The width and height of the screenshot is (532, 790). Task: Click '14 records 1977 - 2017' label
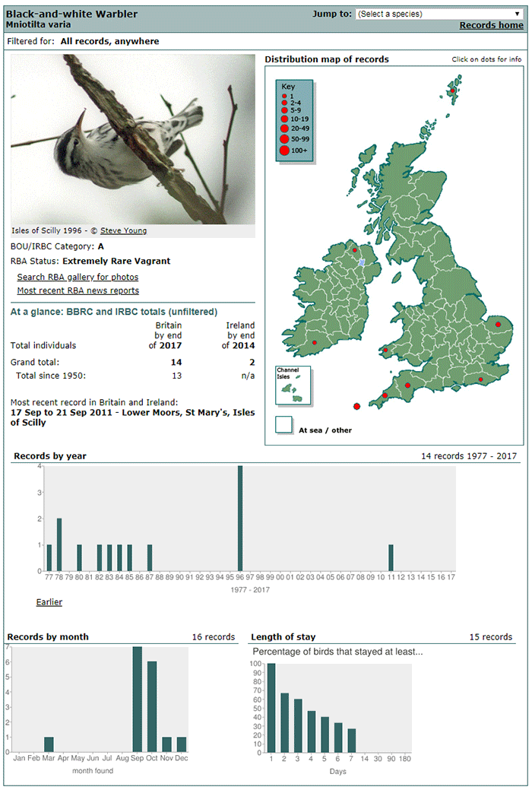469,456
